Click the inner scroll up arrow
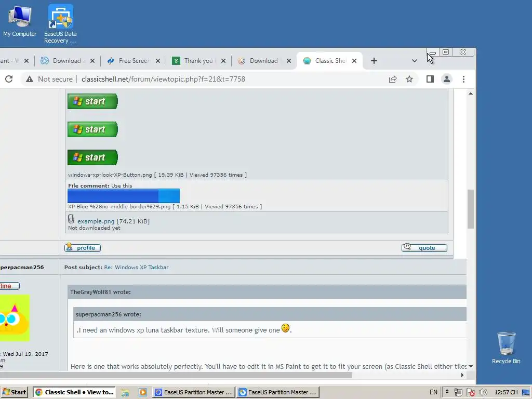Screen dimensions: 532x399 (x=471, y=94)
